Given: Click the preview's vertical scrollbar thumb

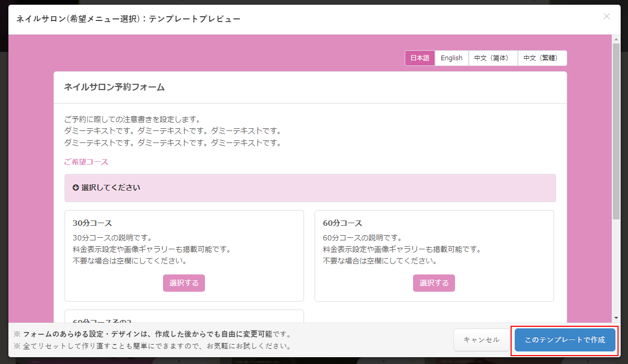Looking at the screenshot, I should (616, 131).
